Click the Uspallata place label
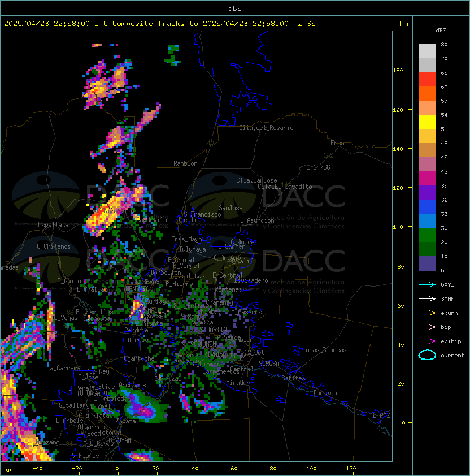 pyautogui.click(x=53, y=225)
